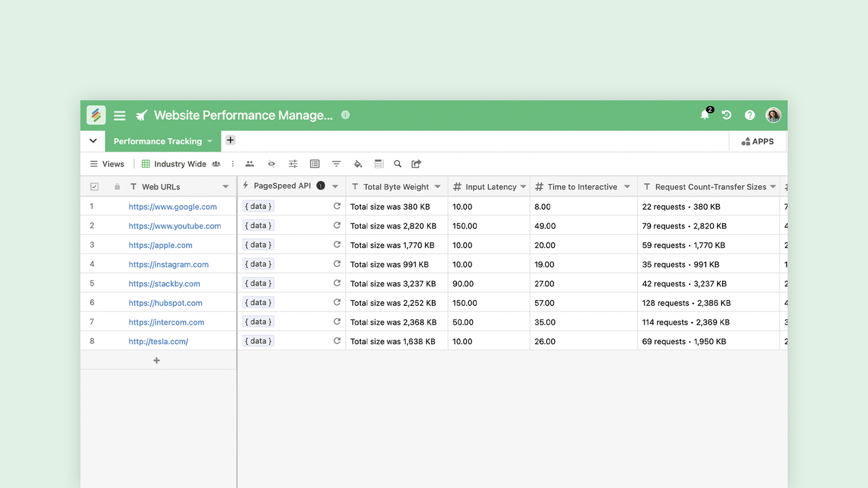Screen dimensions: 868x488
Task: Click the workspace title 'Website Performance Manage...'
Action: [244, 115]
